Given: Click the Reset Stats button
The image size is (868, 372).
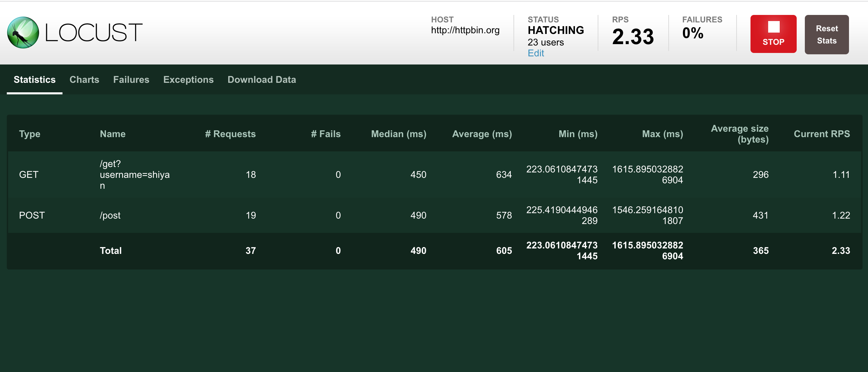Looking at the screenshot, I should pos(826,35).
